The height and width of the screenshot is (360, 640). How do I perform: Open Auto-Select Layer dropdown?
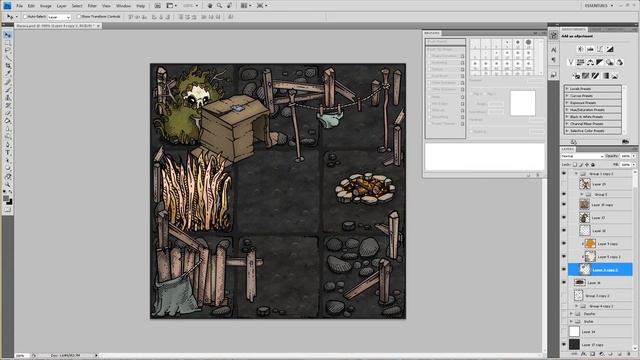coord(59,17)
